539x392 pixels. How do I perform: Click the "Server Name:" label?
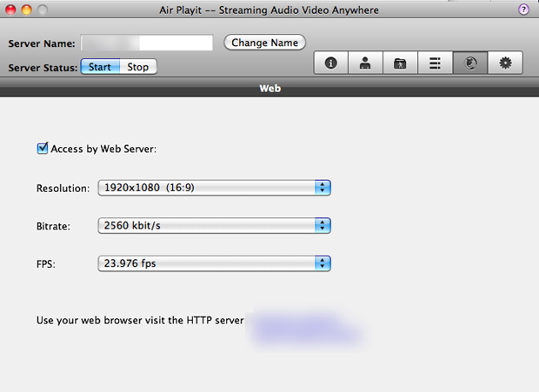42,43
